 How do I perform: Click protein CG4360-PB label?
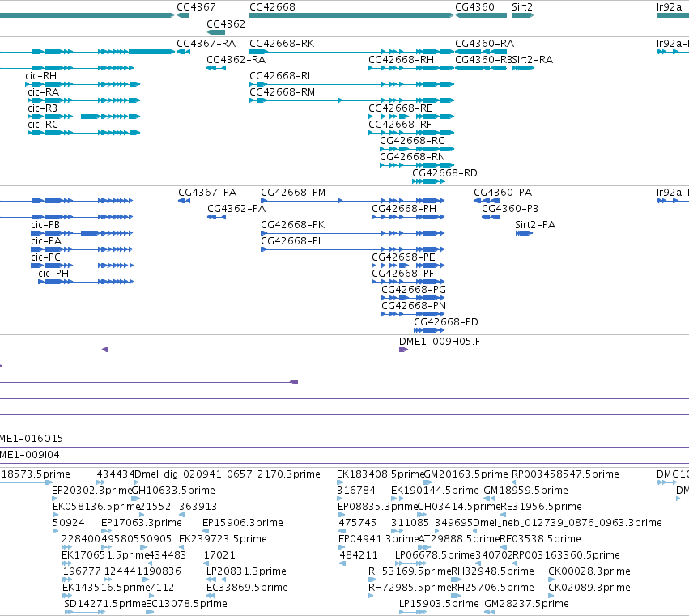(510, 209)
